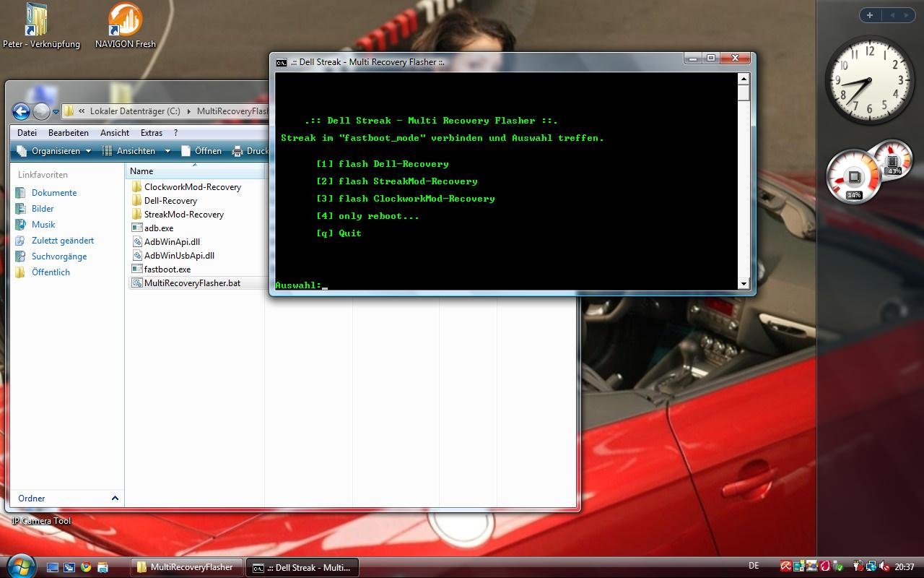Expand the address bar breadcrumb chevrons
Screen dimensions: 924x578
point(82,111)
